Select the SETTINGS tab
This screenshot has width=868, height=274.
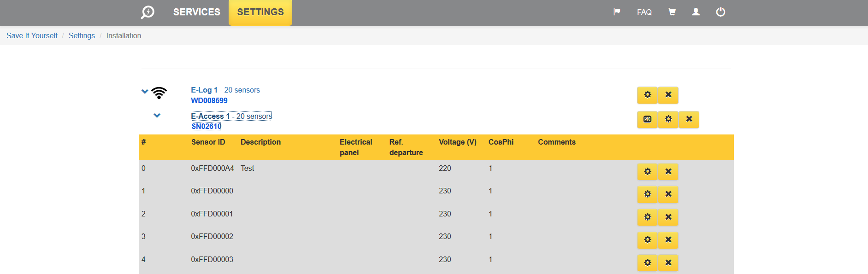coord(260,12)
